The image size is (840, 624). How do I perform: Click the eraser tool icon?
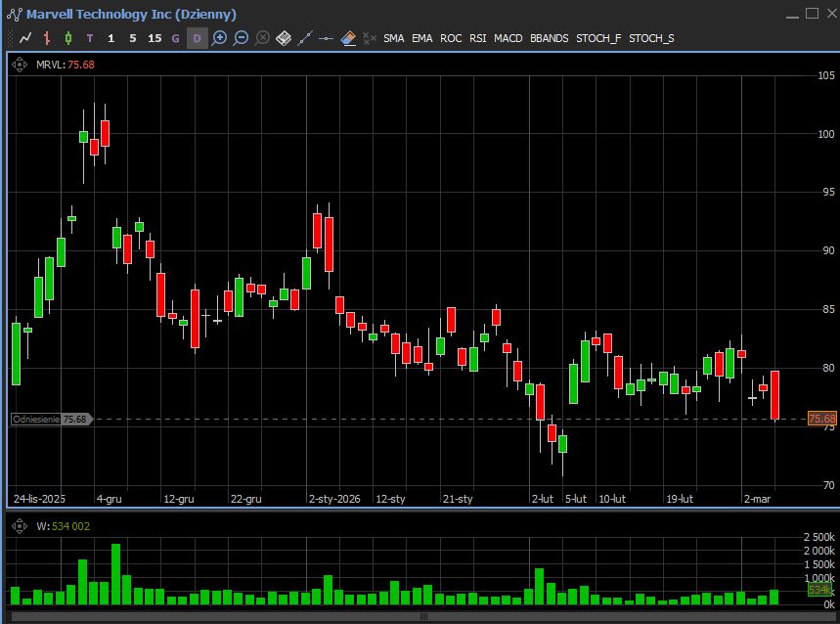click(x=348, y=38)
